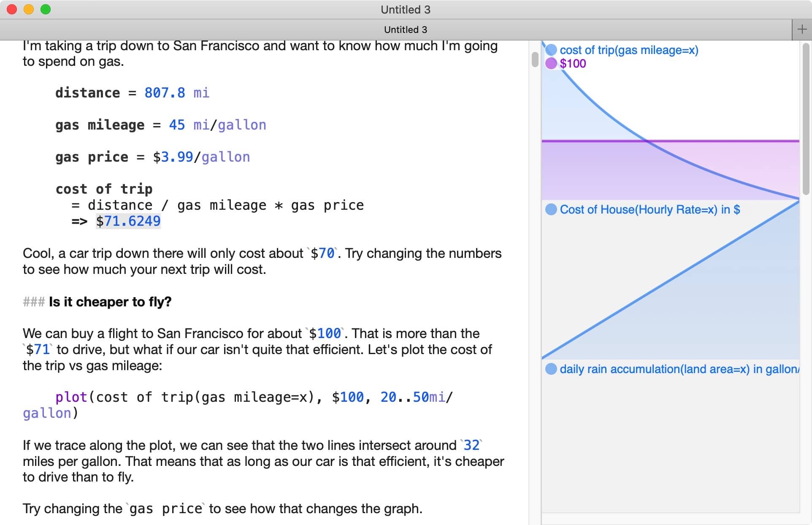812x525 pixels.
Task: Click the new tab plus button
Action: [x=802, y=30]
